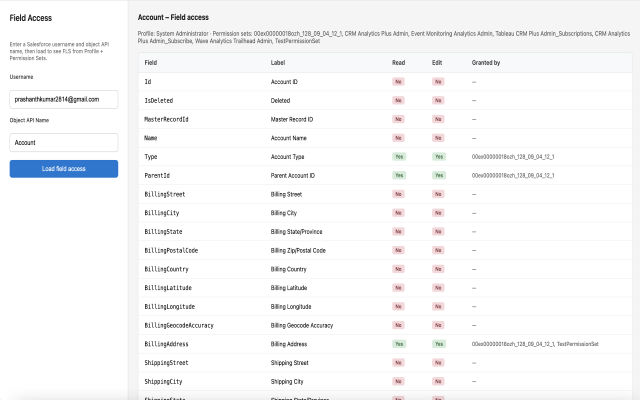Click the Shipping City label
This screenshot has height=400, width=640.
[287, 382]
